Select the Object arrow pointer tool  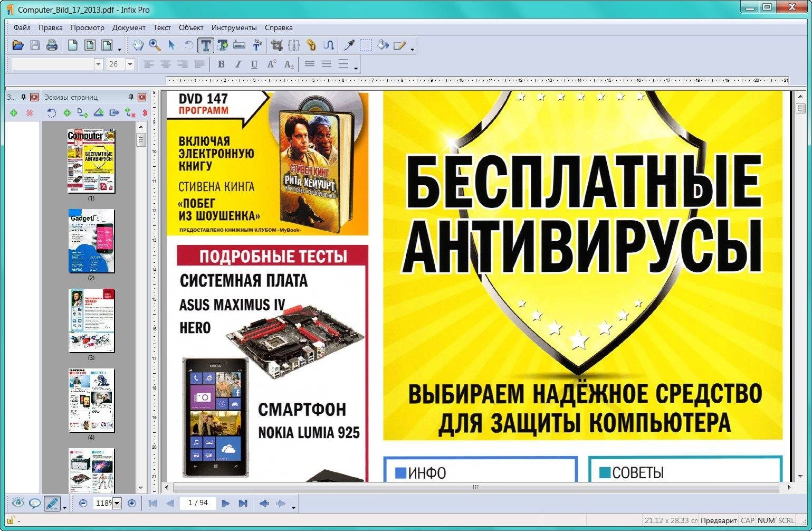pyautogui.click(x=171, y=45)
